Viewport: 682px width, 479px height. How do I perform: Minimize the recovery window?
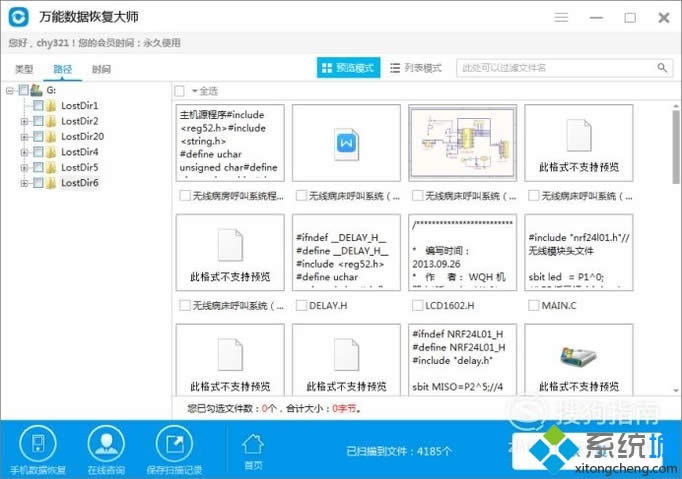596,17
